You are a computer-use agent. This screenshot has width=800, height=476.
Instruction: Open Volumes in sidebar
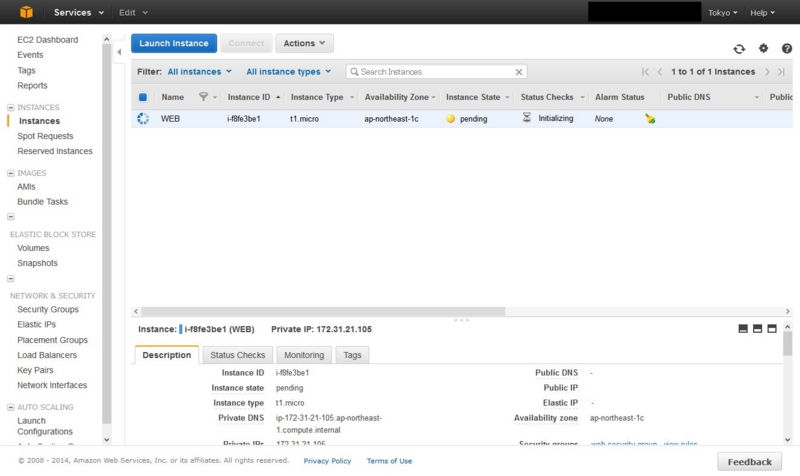pos(33,248)
